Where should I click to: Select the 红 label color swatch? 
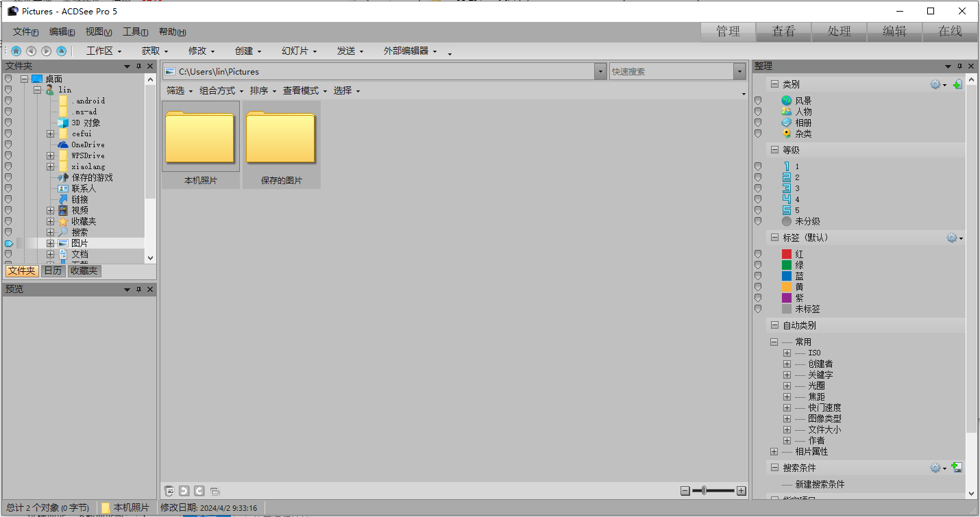pos(787,254)
